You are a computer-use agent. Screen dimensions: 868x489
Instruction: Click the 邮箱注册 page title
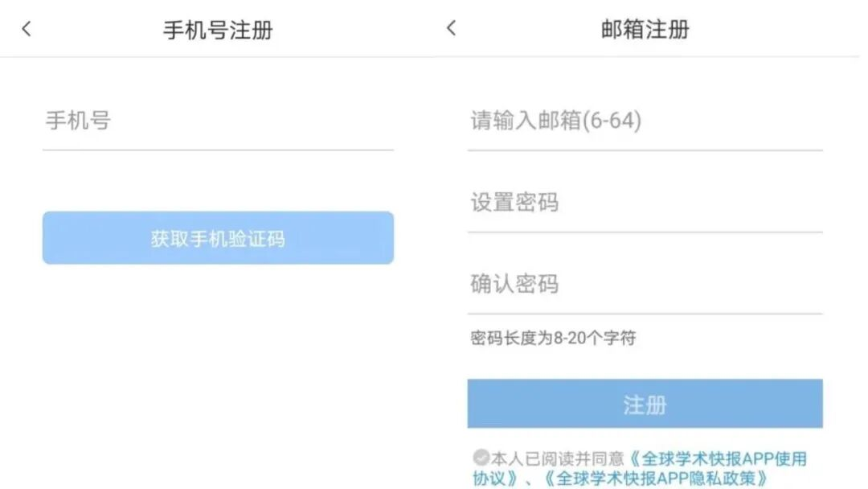click(645, 31)
